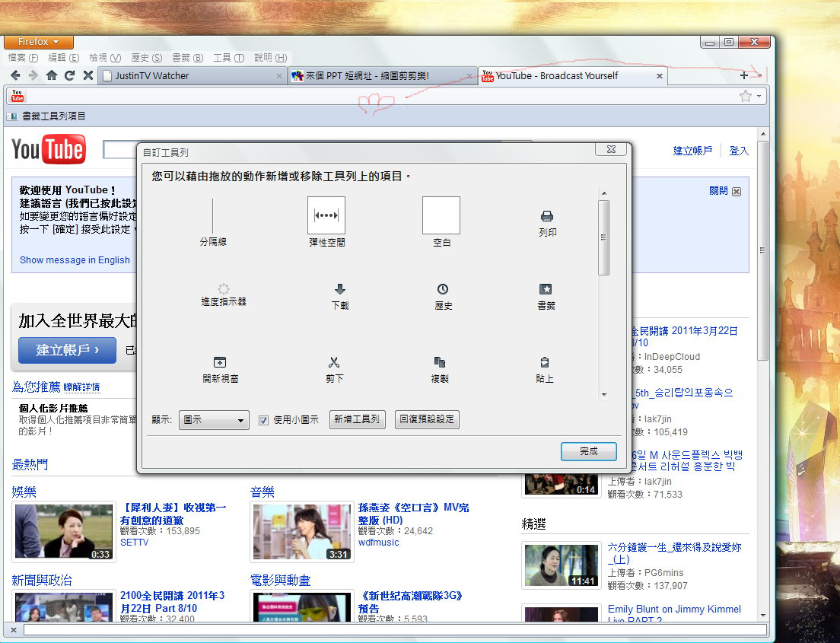Image resolution: width=840 pixels, height=643 pixels.
Task: Click the blue 建立帳戶 button
Action: click(67, 351)
